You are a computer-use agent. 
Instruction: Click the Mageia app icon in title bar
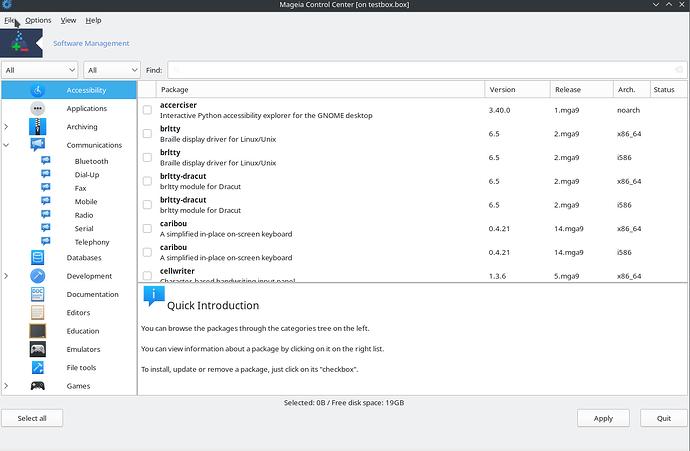(7, 5)
